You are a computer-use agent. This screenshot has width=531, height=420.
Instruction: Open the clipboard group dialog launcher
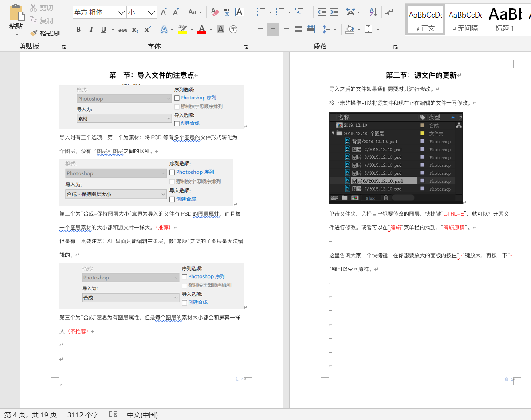click(x=64, y=47)
